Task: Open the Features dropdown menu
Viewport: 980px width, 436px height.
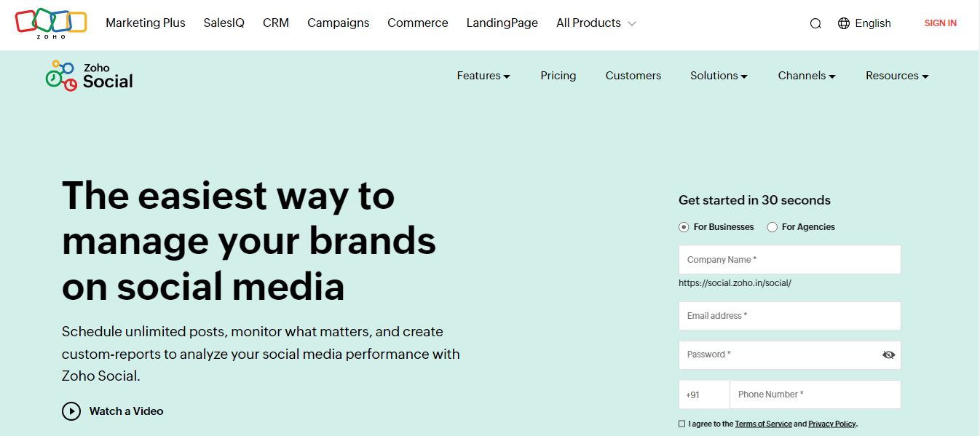Action: pyautogui.click(x=483, y=76)
